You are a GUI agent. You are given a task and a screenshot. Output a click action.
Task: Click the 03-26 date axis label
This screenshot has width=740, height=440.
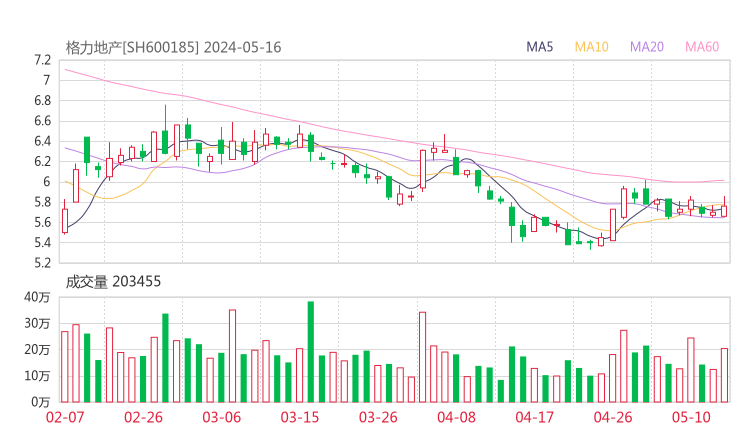[x=378, y=417]
